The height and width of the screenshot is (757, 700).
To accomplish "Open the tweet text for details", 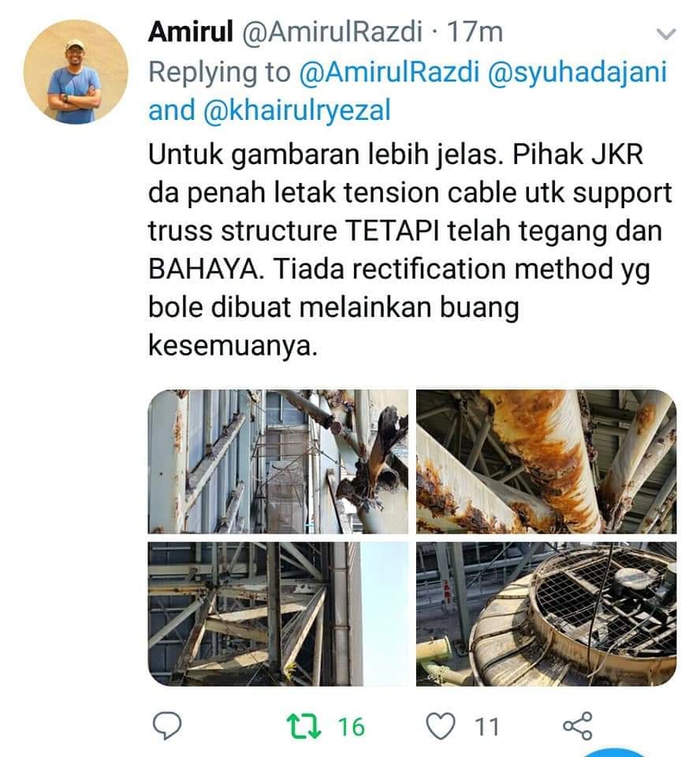I will [x=410, y=250].
